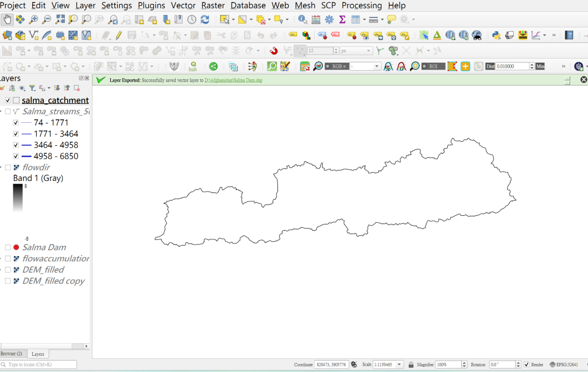
Task: Click the ROI button in SCP toolbar
Action: tap(433, 67)
